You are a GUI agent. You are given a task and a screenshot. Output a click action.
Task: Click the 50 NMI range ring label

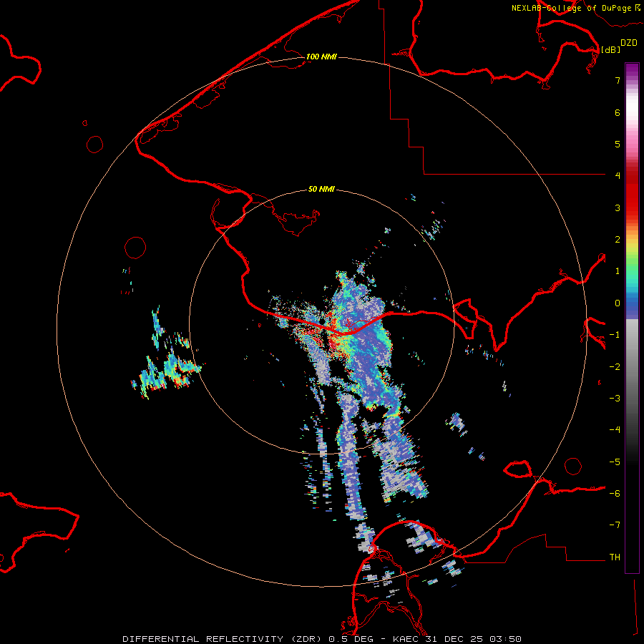click(321, 189)
